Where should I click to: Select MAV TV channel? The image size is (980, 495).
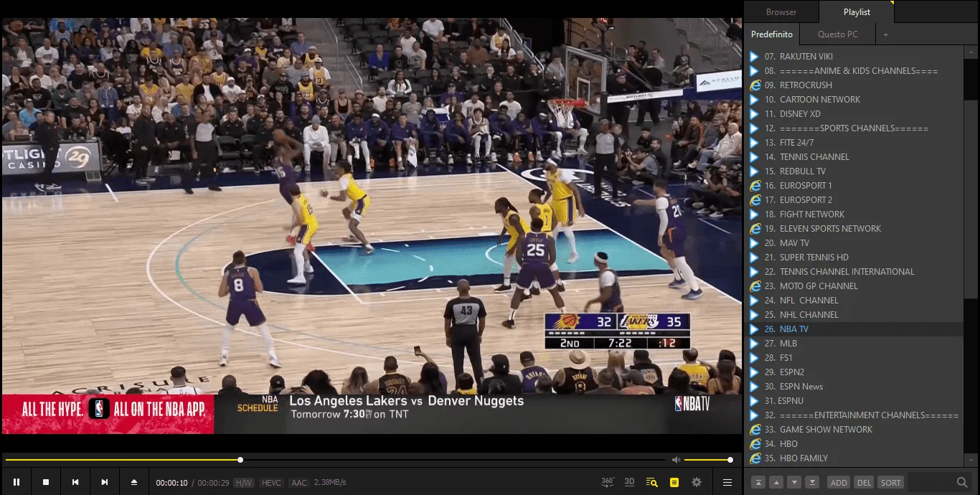854,242
